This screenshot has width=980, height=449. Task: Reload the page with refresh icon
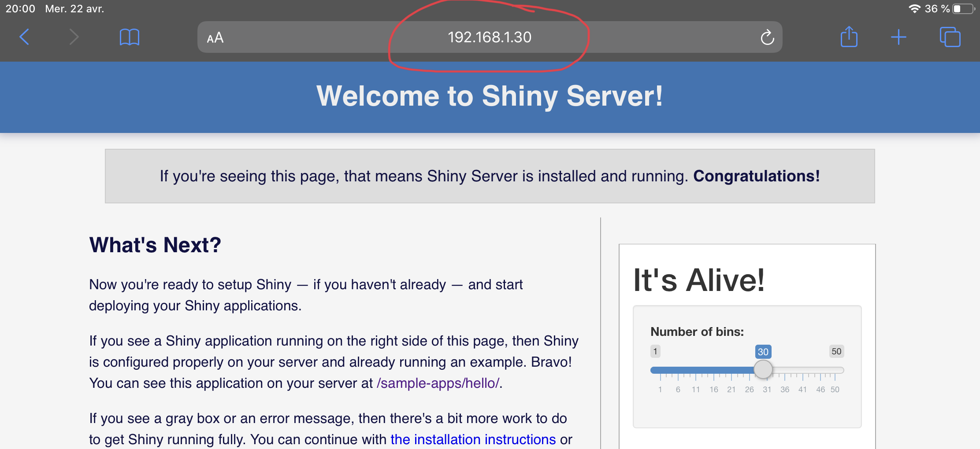[767, 37]
